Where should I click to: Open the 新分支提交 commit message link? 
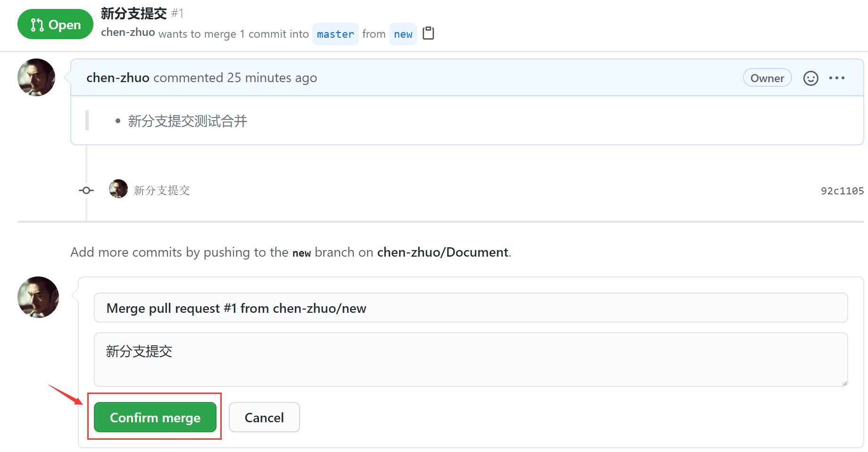click(x=162, y=191)
